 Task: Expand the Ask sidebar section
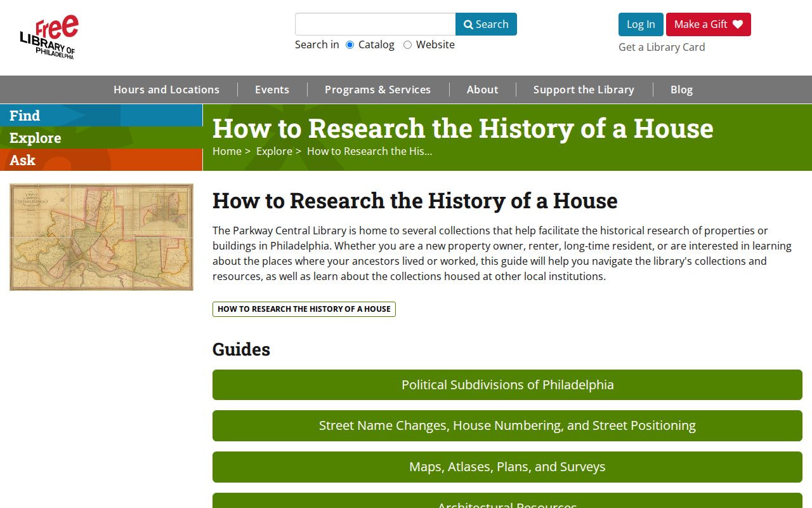[101, 160]
